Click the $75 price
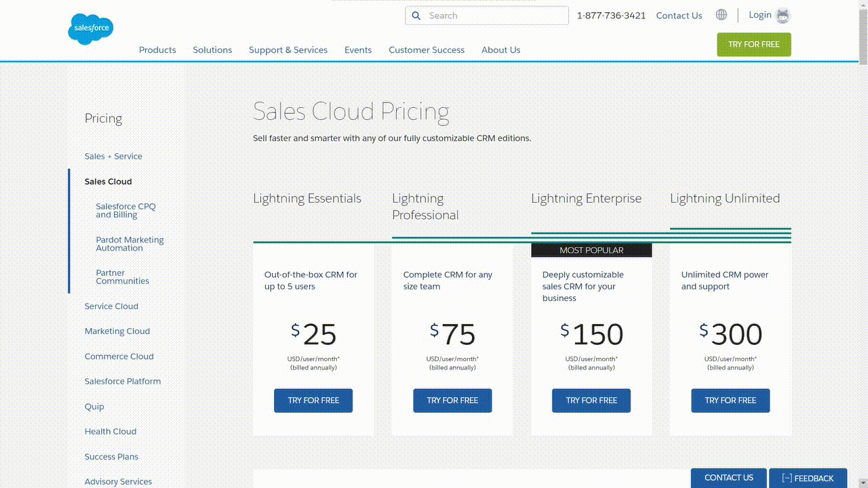Screen dimensions: 868x488 coord(452,334)
